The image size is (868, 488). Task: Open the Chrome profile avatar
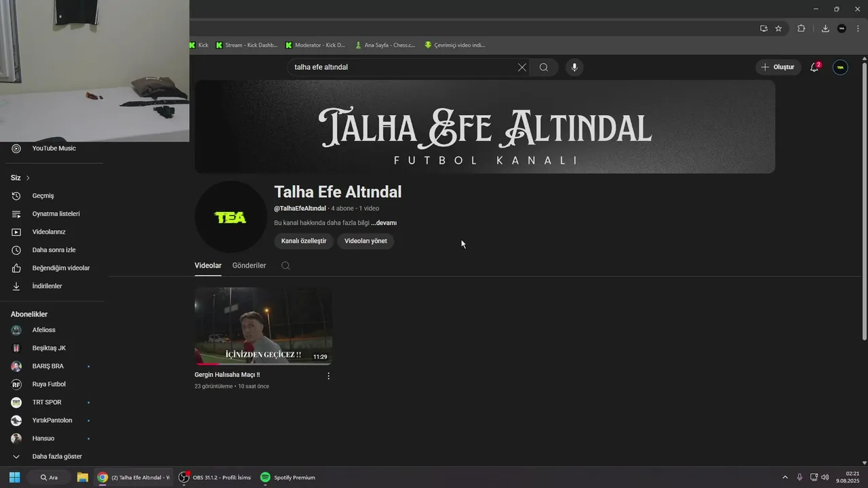tap(842, 28)
